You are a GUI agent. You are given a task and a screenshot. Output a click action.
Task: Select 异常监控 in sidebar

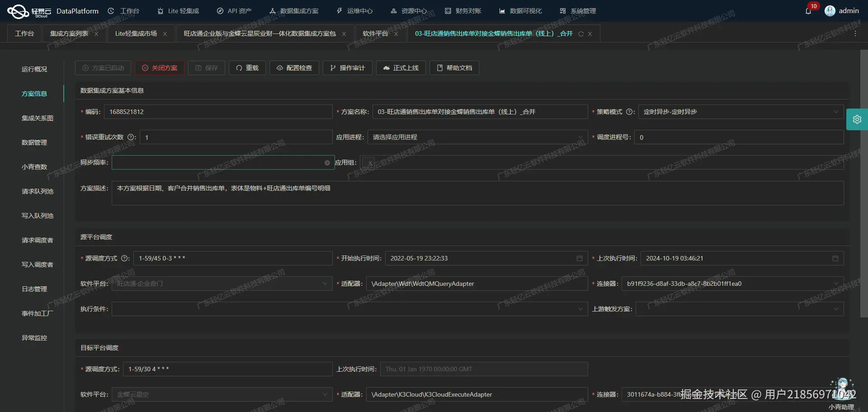pos(34,338)
